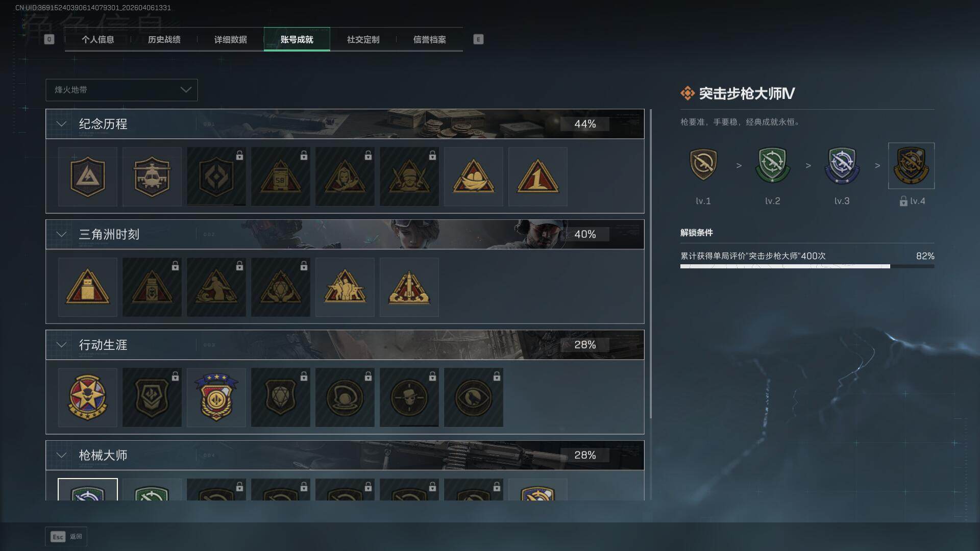
Task: Open the 信誉档案 tab
Action: [x=429, y=39]
